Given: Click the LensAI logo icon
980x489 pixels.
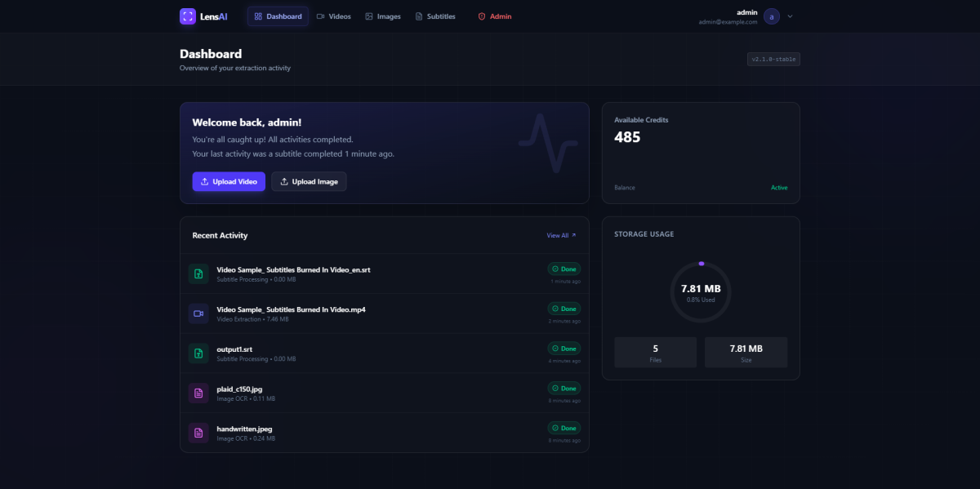Looking at the screenshot, I should tap(188, 16).
